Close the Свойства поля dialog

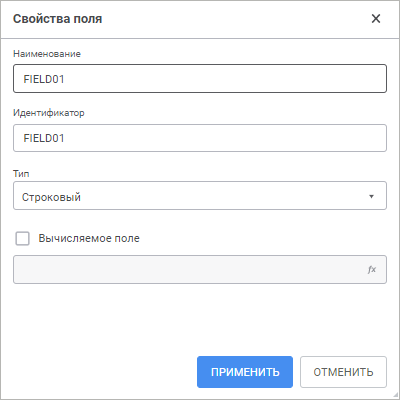click(376, 19)
